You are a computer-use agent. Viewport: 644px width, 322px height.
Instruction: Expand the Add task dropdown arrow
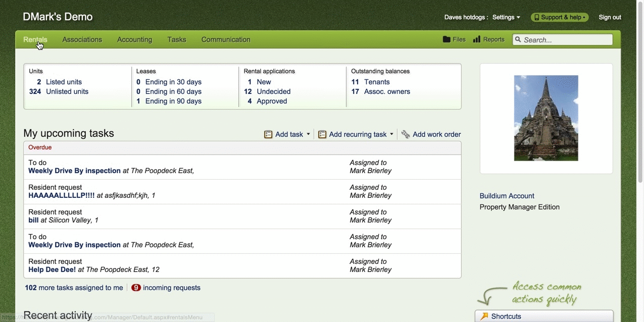point(308,134)
